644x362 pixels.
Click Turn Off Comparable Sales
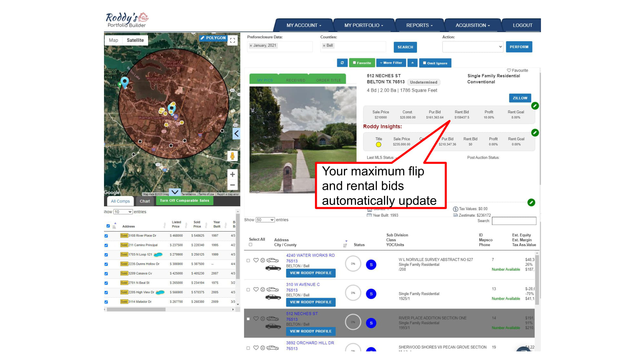(x=185, y=200)
